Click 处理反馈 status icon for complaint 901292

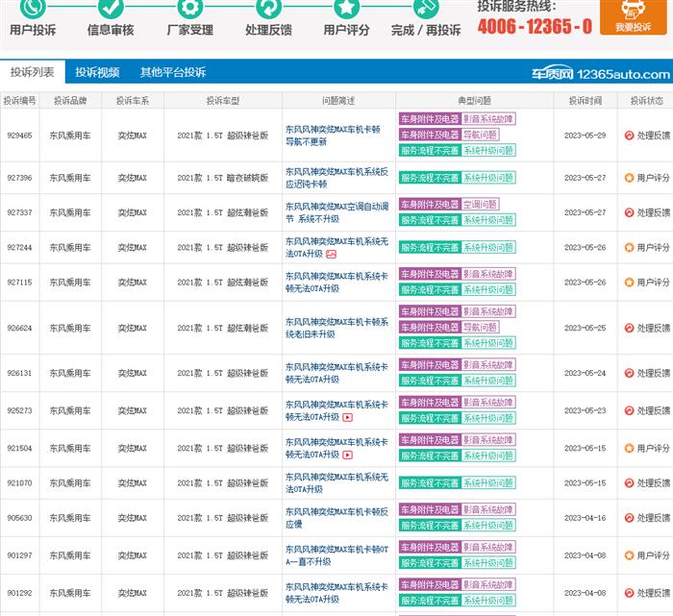[x=629, y=593]
